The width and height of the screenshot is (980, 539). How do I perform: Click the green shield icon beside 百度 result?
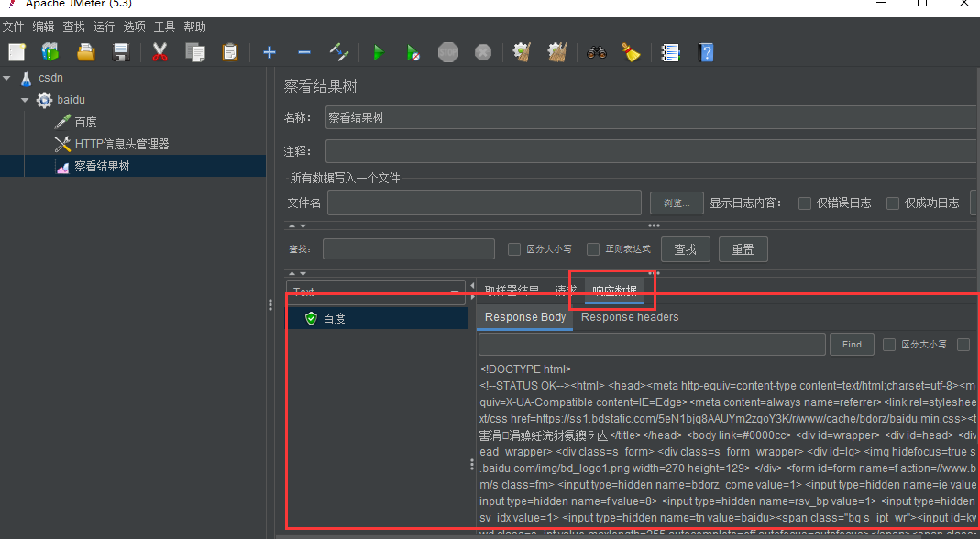(311, 318)
